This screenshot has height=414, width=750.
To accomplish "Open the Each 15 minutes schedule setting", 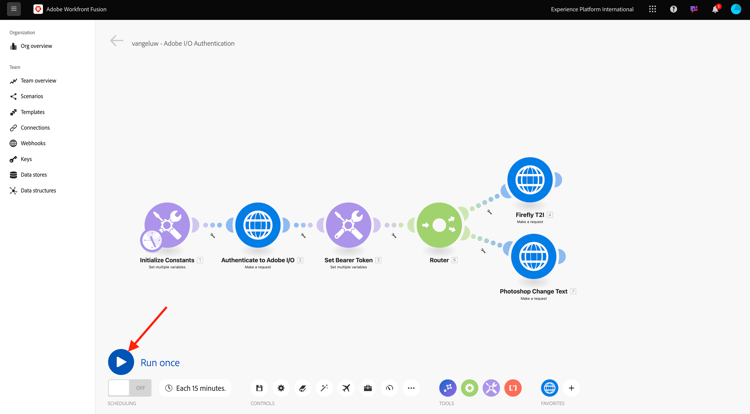I will point(196,388).
